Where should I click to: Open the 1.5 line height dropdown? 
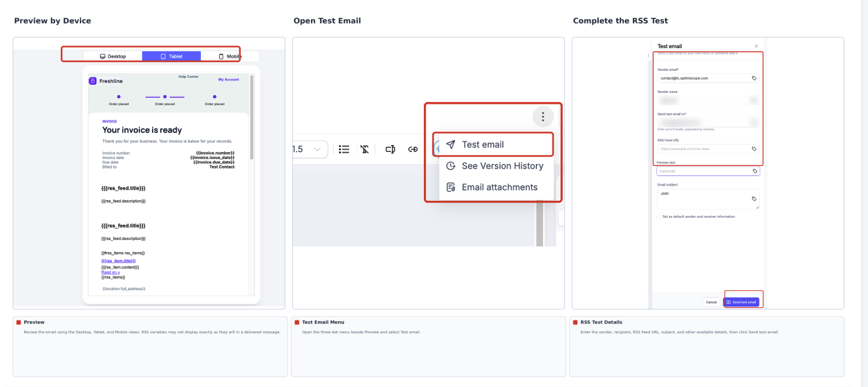point(310,149)
